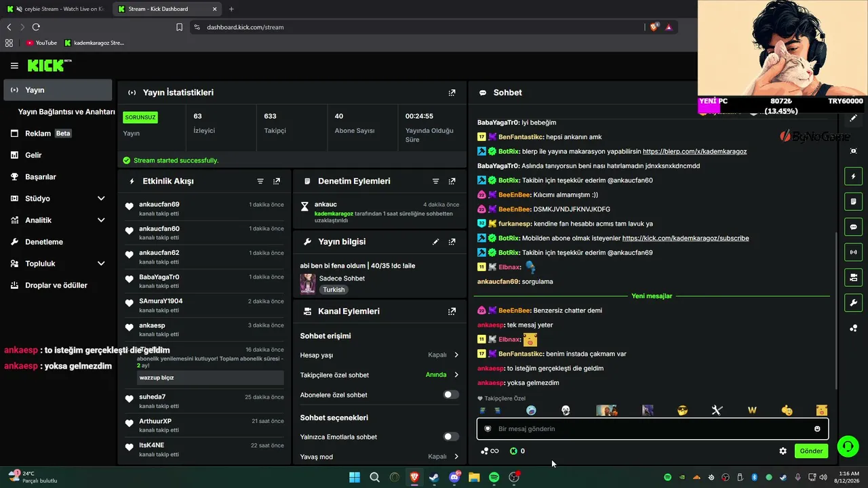This screenshot has width=868, height=488.
Task: Open filter options in Etkinlik Akışı
Action: click(x=260, y=181)
